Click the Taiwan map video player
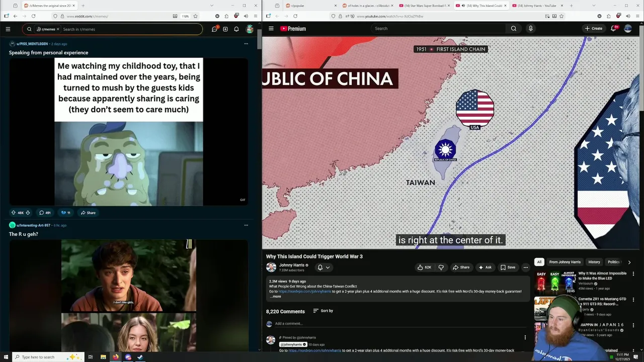This screenshot has width=644, height=362. [x=452, y=143]
